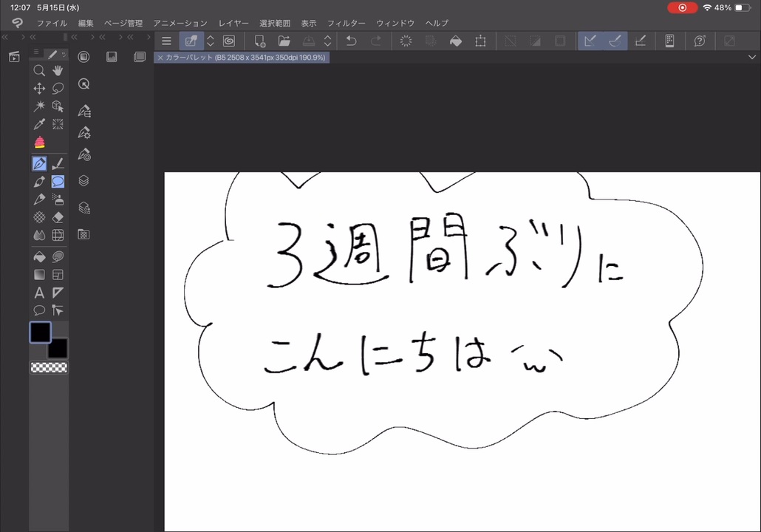Click the Undo arrow in command bar
This screenshot has height=532, width=761.
352,41
